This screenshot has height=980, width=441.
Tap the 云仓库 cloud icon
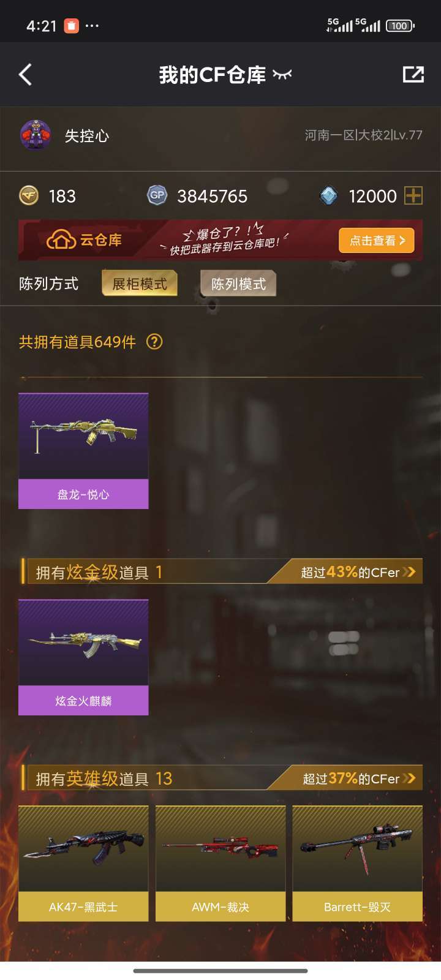click(x=61, y=239)
